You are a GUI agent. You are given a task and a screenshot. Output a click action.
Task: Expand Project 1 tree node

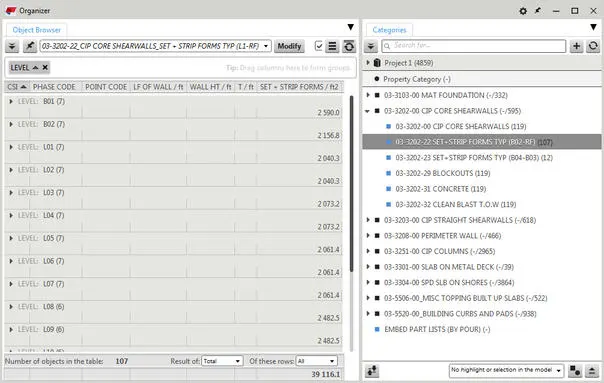368,63
